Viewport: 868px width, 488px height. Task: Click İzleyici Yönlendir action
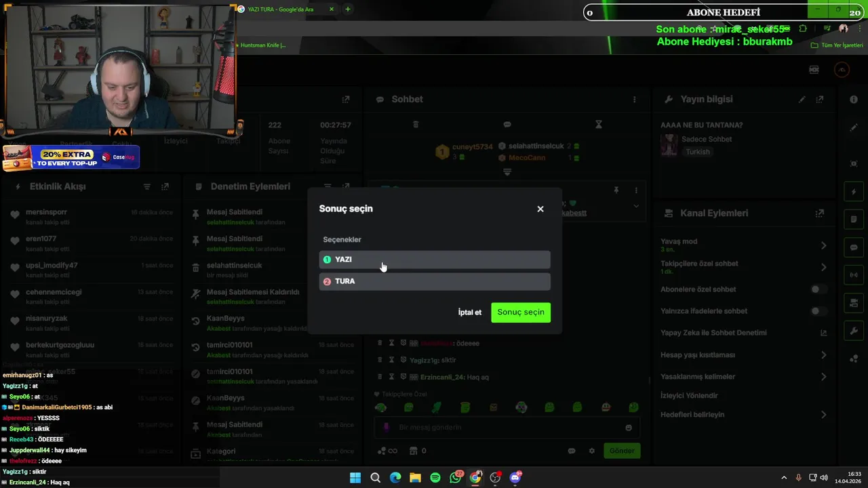click(689, 396)
